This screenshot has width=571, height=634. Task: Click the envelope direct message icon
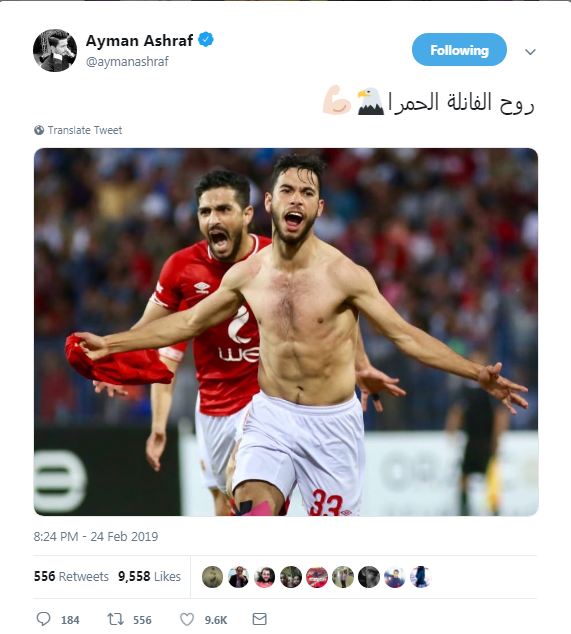pyautogui.click(x=259, y=619)
